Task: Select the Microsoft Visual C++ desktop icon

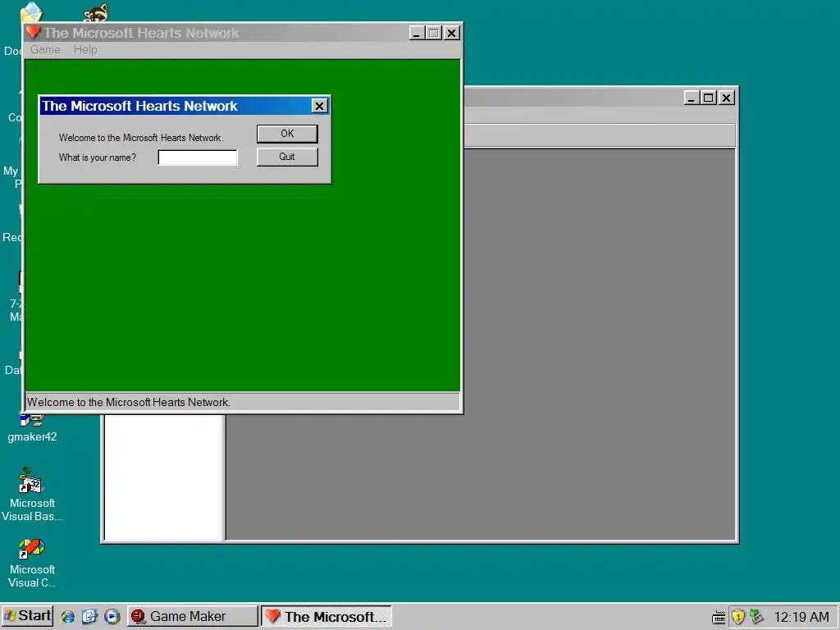Action: tap(32, 563)
